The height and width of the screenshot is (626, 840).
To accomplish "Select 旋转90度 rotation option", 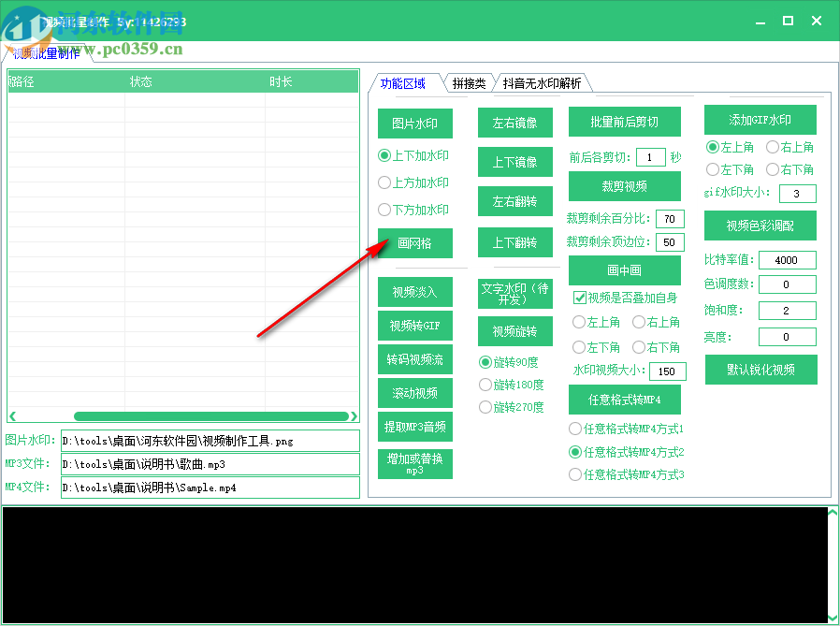I will (508, 362).
